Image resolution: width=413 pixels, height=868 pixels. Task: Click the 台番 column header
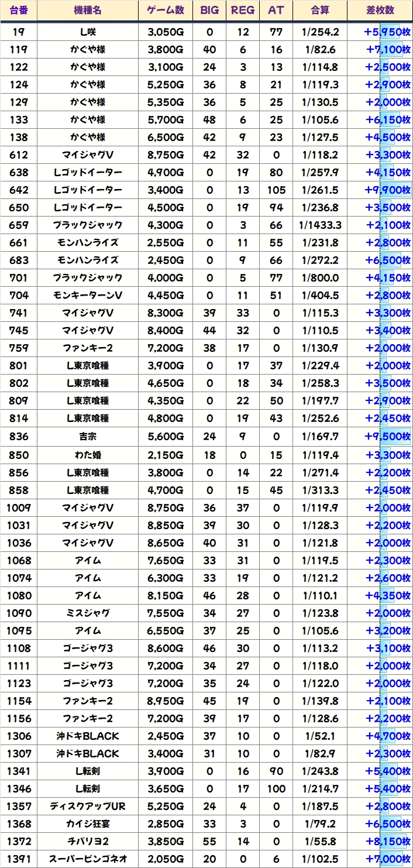tap(19, 11)
